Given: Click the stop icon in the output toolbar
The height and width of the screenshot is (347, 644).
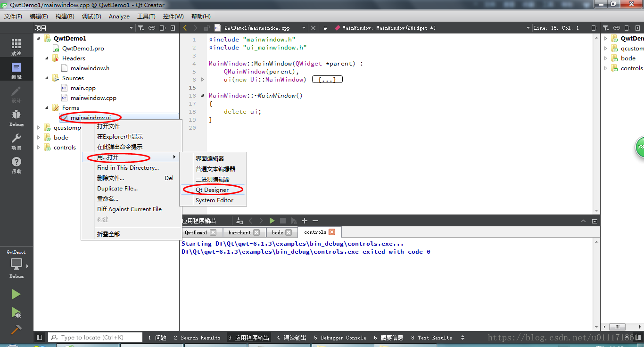Looking at the screenshot, I should pyautogui.click(x=283, y=221).
